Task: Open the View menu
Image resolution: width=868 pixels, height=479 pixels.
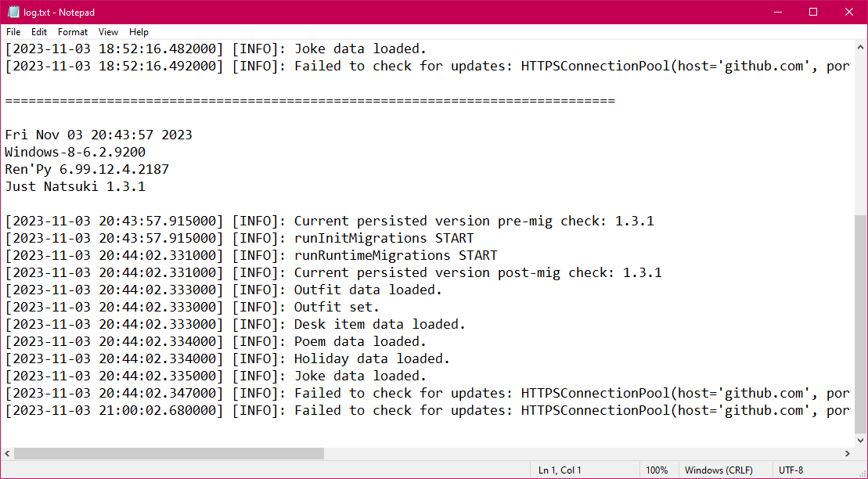Action: coord(108,32)
